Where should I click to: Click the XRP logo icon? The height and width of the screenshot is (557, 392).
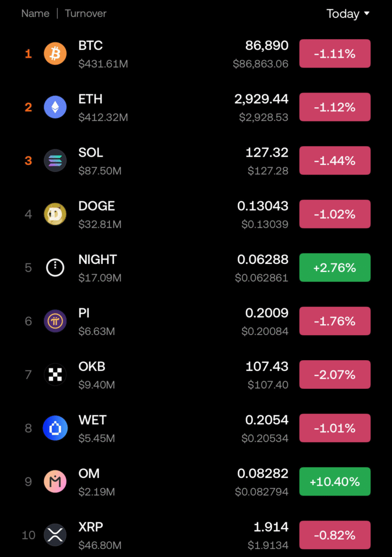click(55, 535)
